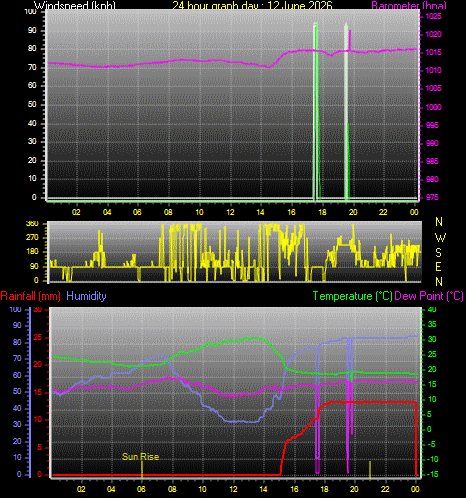Click red rainfall scale value 25
This screenshot has height=498, width=466.
pos(38,338)
